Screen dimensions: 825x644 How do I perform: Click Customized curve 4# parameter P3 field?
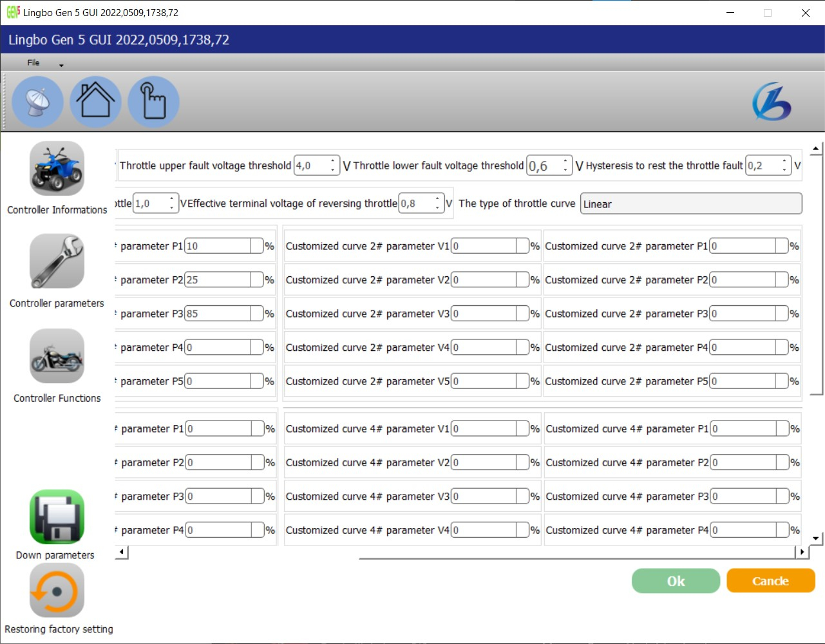744,497
